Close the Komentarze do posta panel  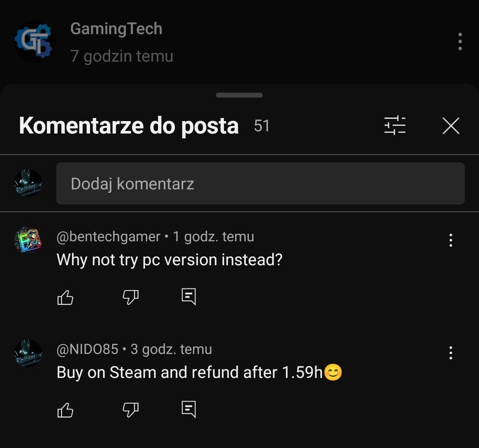451,126
